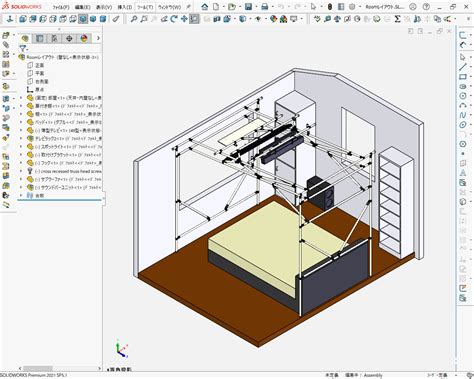Click the Open file icon
The width and height of the screenshot is (474, 379).
[232, 7]
